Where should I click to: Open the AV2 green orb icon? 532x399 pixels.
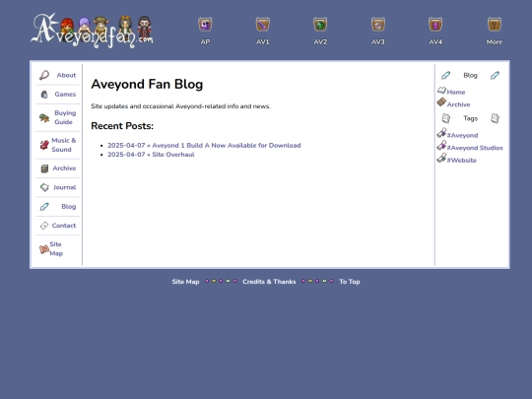[x=320, y=25]
